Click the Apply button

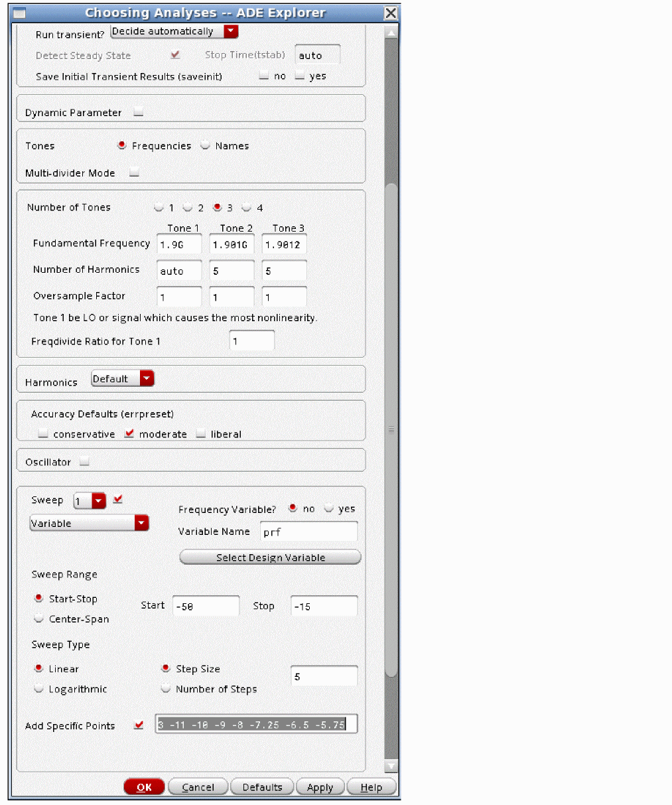pyautogui.click(x=320, y=787)
